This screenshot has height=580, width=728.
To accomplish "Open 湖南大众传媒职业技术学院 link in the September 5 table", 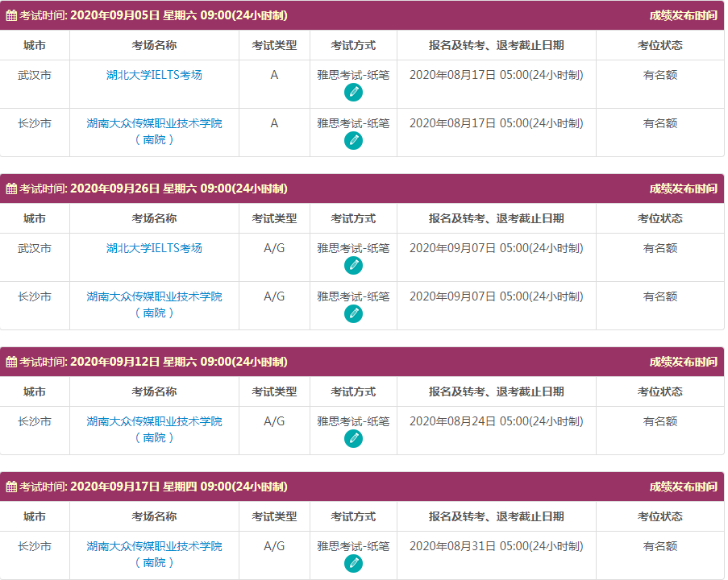I will click(155, 123).
